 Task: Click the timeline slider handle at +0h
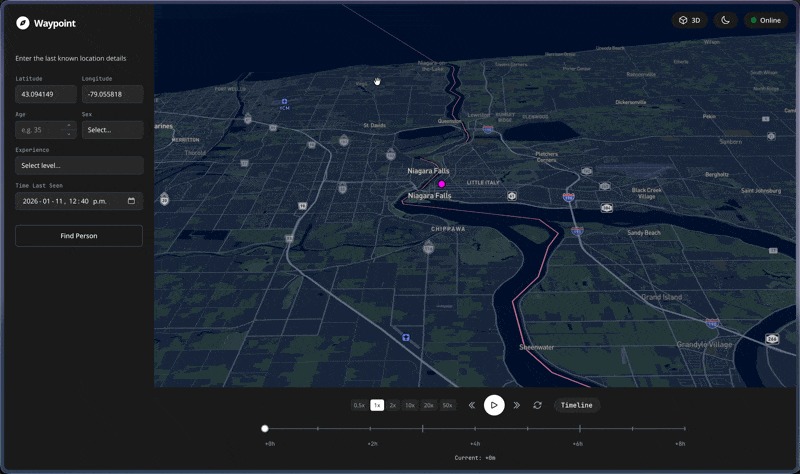click(x=265, y=429)
